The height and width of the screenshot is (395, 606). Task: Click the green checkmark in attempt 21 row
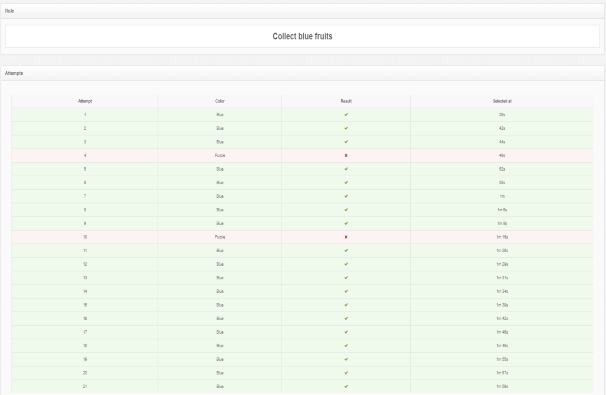coord(346,386)
